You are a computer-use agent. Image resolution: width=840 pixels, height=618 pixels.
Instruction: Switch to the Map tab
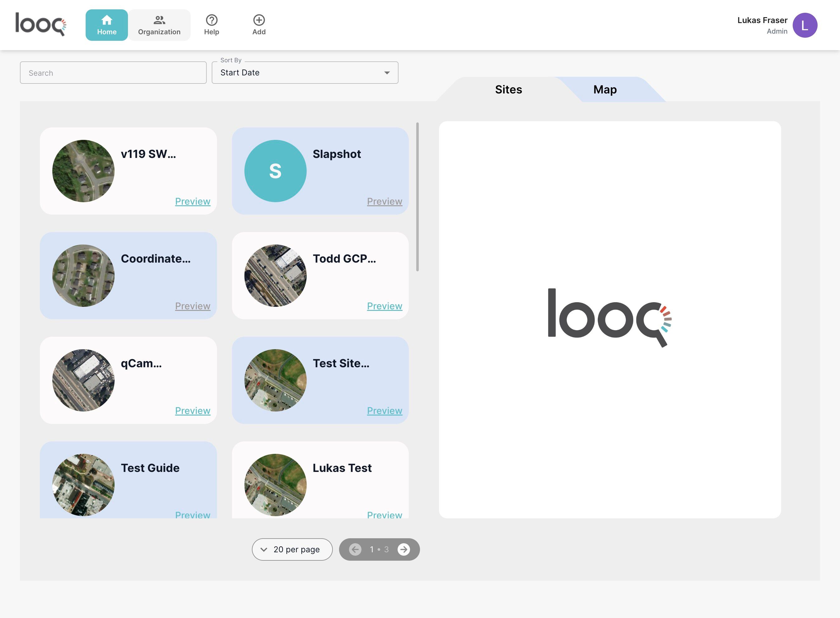pyautogui.click(x=605, y=89)
